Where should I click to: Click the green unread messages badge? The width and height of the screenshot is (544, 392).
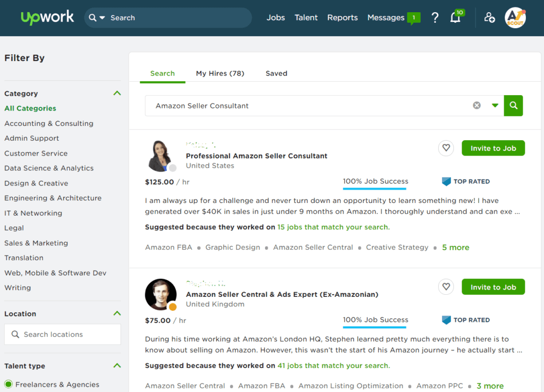click(413, 18)
